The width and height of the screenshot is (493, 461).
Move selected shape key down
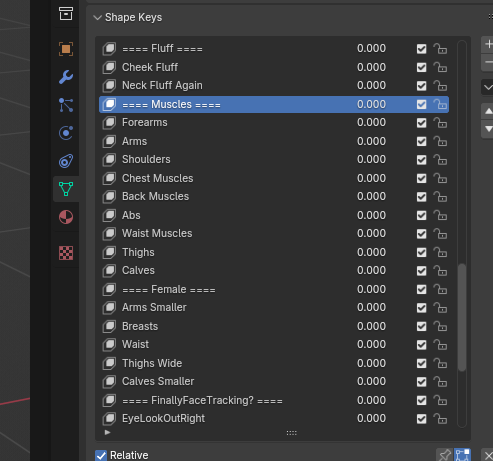coord(487,129)
